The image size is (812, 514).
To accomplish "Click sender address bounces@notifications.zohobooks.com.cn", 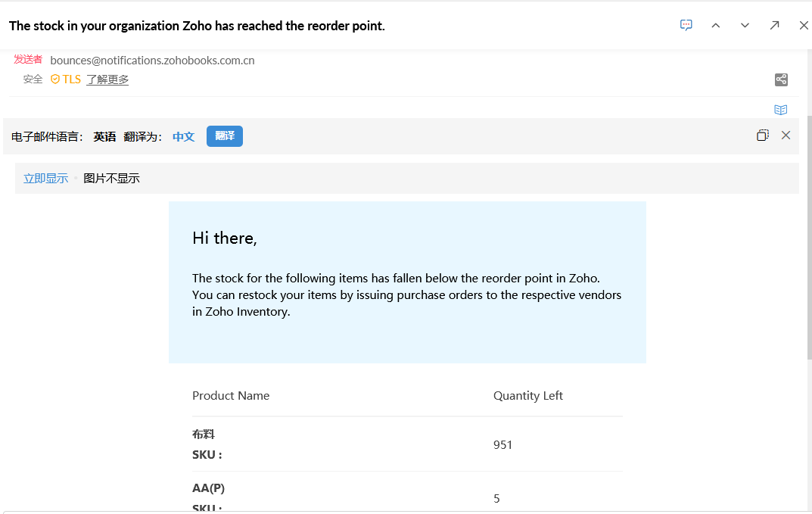I will [152, 61].
